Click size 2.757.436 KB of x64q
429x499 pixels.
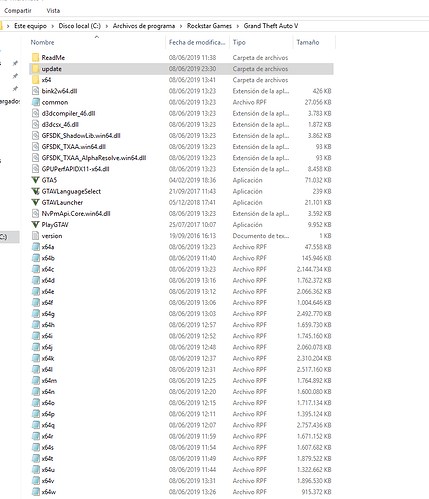pos(314,425)
